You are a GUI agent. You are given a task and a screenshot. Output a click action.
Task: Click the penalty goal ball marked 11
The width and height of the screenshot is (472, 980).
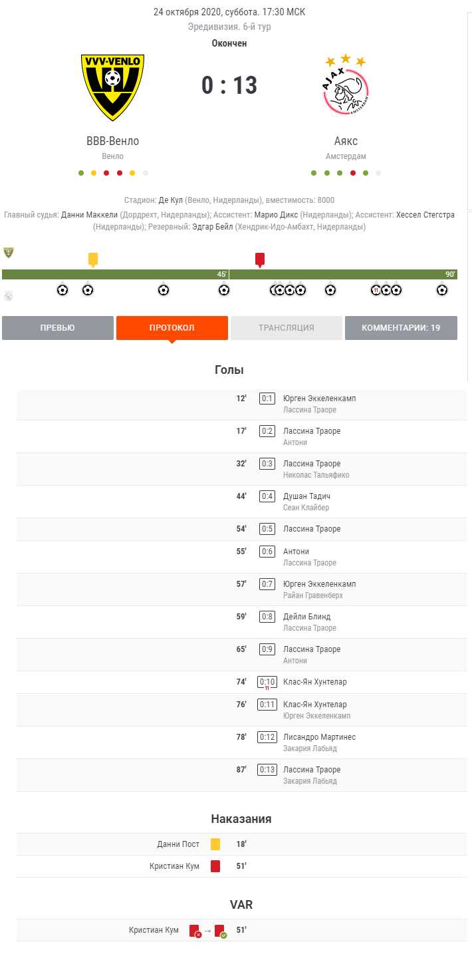[376, 290]
